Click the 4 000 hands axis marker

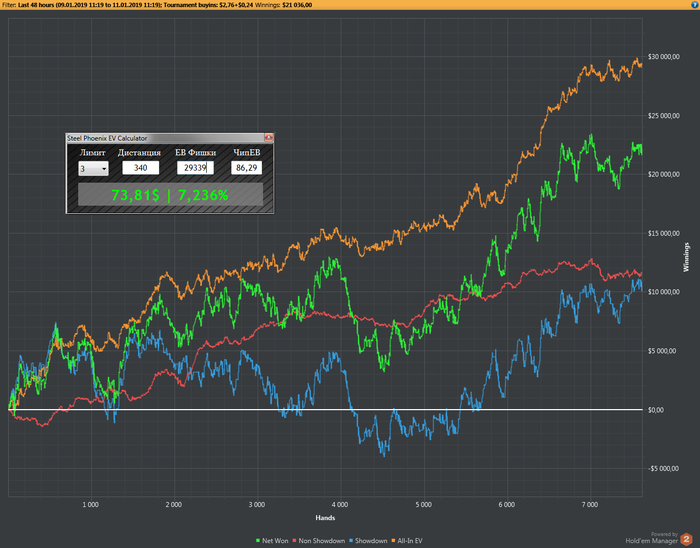[x=340, y=505]
